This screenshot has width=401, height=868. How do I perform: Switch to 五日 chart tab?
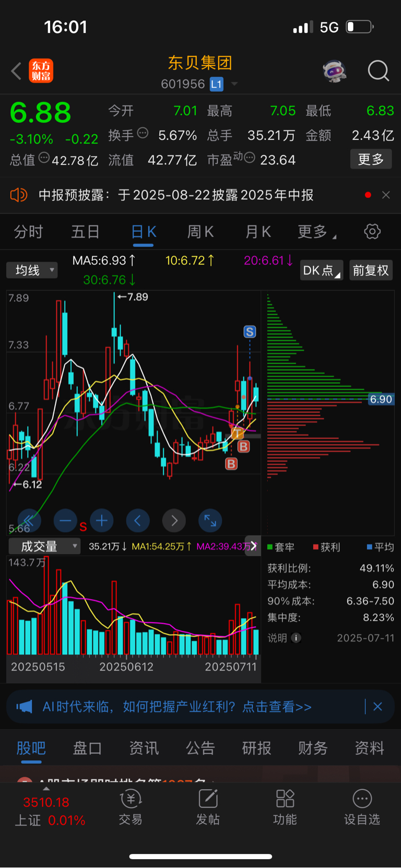pyautogui.click(x=85, y=232)
